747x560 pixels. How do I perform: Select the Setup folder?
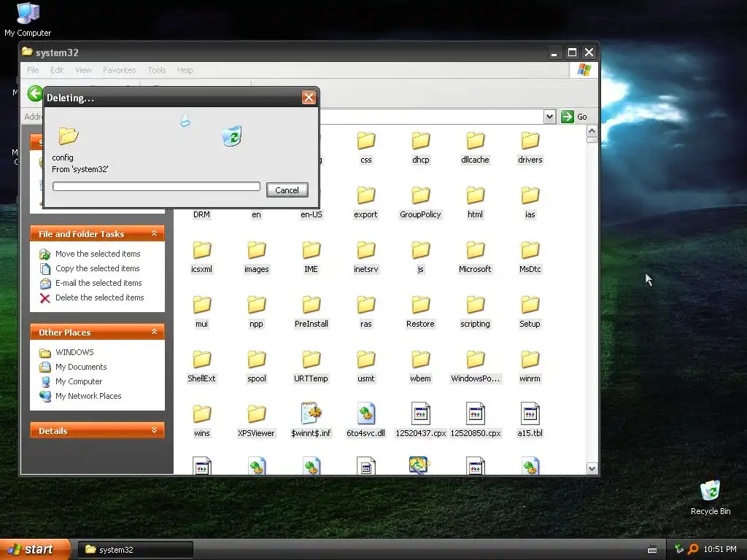point(530,312)
